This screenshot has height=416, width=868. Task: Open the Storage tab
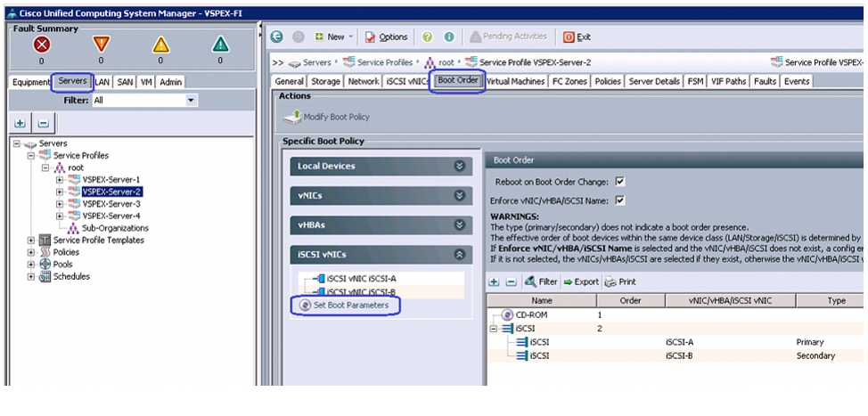325,81
